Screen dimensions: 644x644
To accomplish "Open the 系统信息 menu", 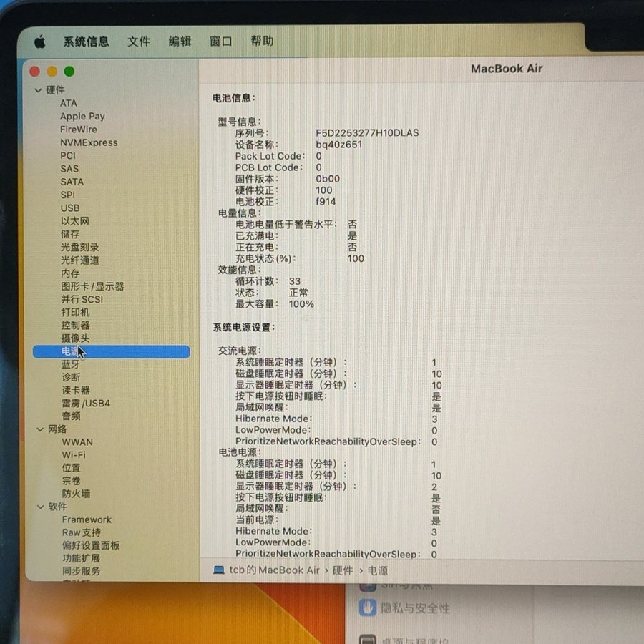I will 86,42.
